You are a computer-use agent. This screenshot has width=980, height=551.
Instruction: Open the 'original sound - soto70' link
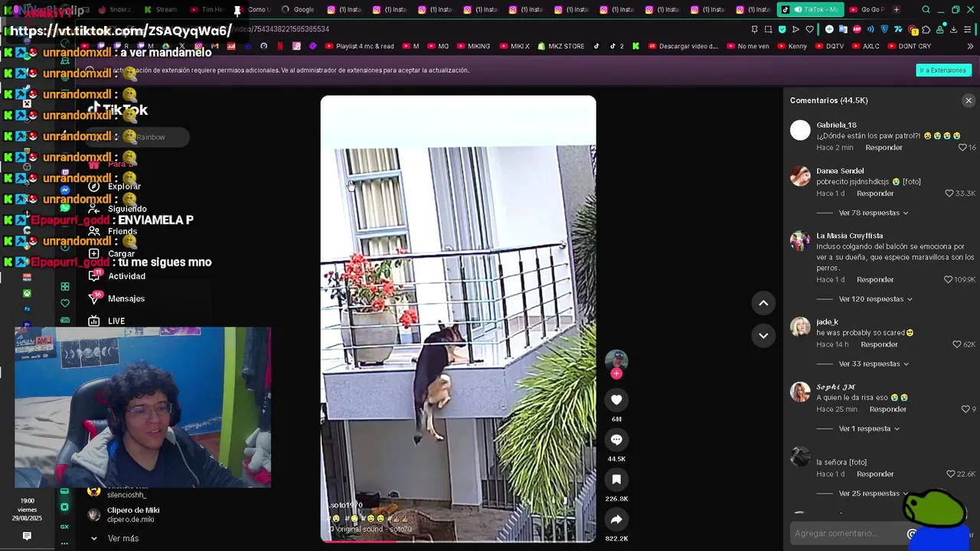coord(370,529)
